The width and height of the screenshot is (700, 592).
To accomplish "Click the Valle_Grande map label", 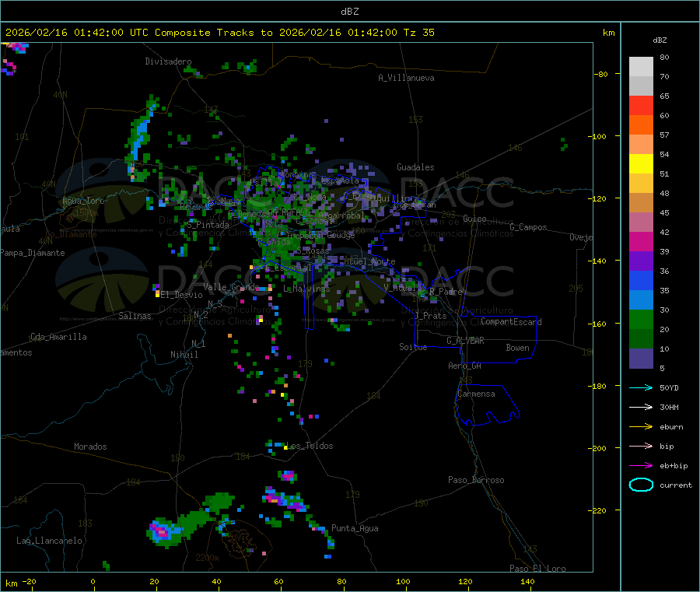I will 231,286.
